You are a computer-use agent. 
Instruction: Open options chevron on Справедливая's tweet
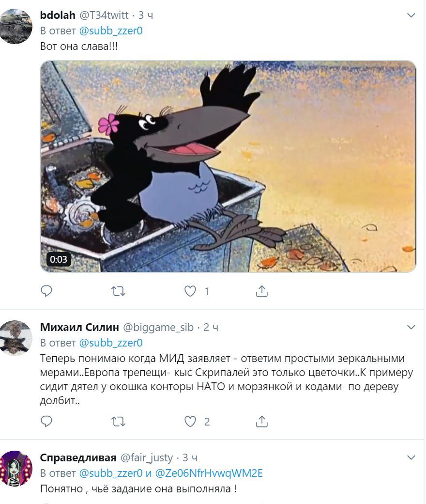(x=411, y=457)
